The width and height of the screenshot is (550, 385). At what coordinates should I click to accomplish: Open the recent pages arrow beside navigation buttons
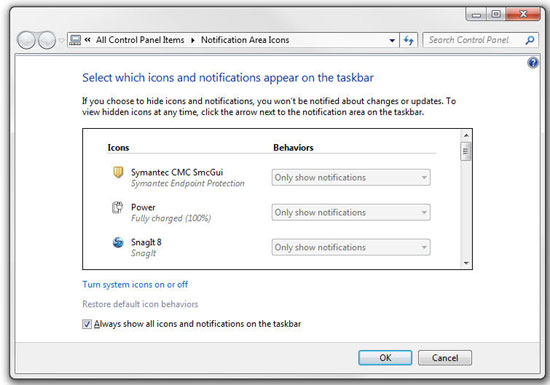(61, 40)
